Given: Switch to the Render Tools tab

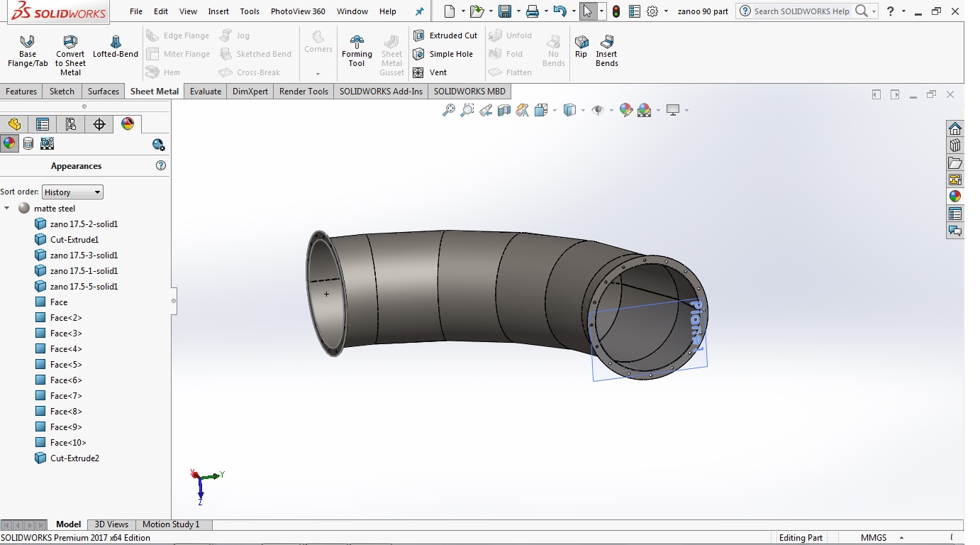Looking at the screenshot, I should point(304,92).
